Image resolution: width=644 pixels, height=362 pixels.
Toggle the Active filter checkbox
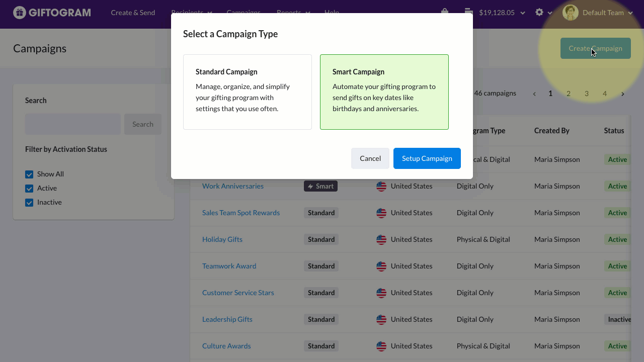29,188
